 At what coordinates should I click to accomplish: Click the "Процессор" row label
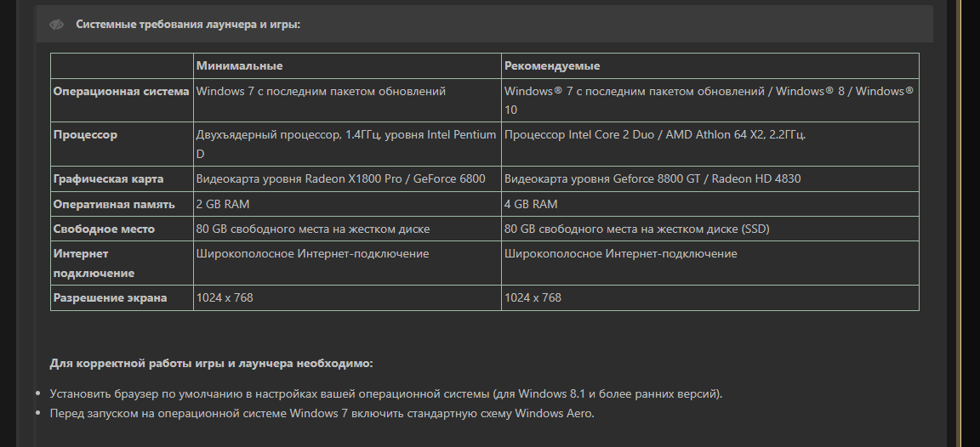coord(85,135)
